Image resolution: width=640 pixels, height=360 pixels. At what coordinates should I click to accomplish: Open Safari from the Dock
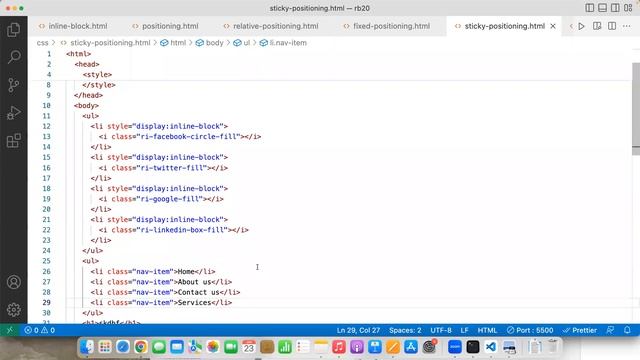pyautogui.click(x=123, y=347)
